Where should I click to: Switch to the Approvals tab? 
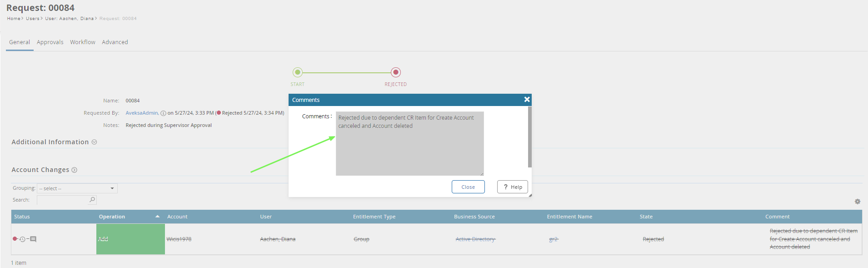click(50, 42)
